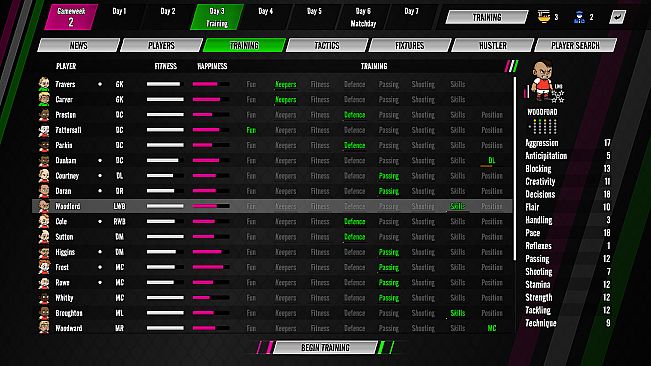This screenshot has height=366, width=651.
Task: Go to the FIXTURES tab
Action: coord(409,45)
